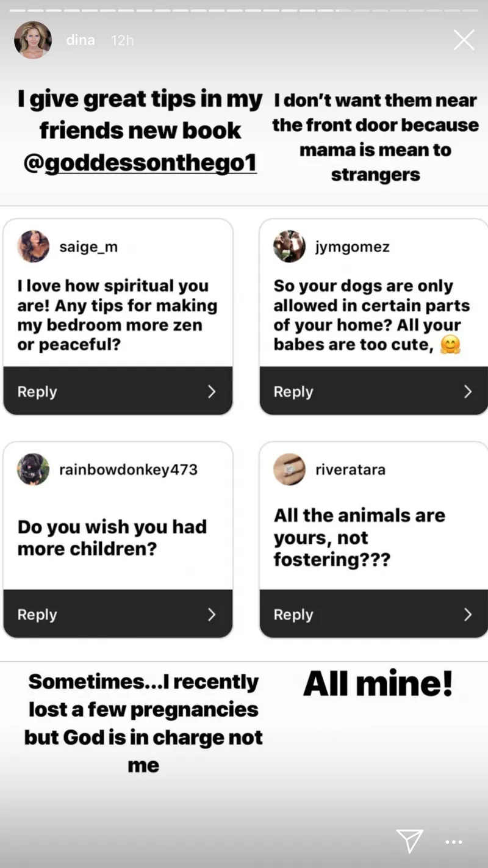Click the dina username at top

(81, 40)
